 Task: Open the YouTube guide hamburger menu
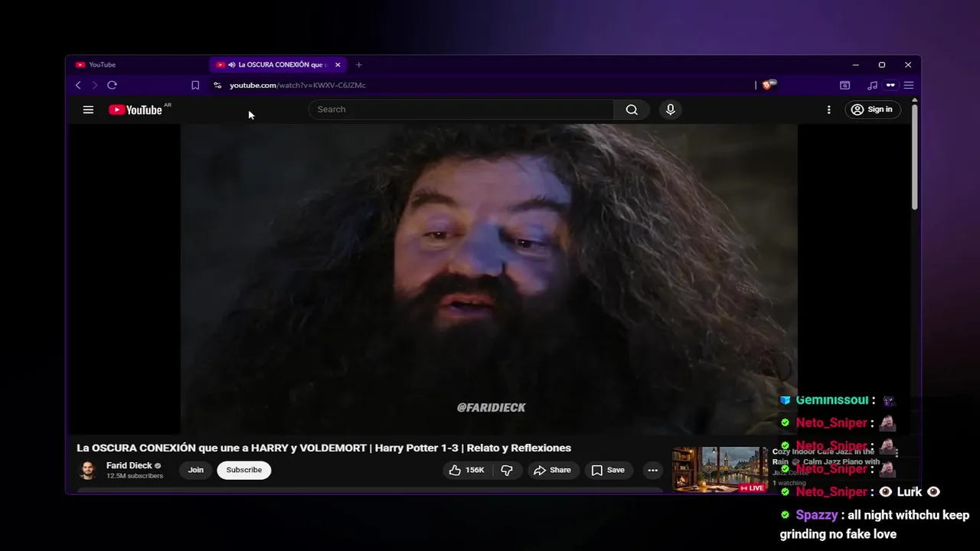[x=88, y=109]
